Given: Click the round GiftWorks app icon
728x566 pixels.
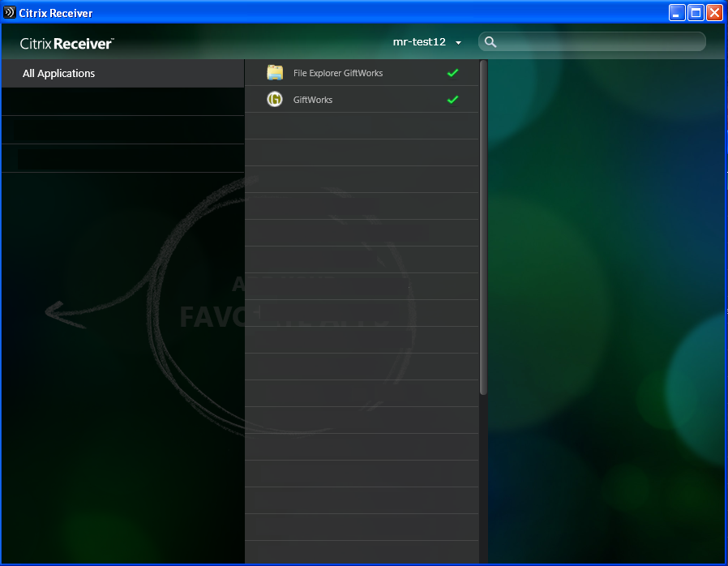Looking at the screenshot, I should pyautogui.click(x=275, y=100).
